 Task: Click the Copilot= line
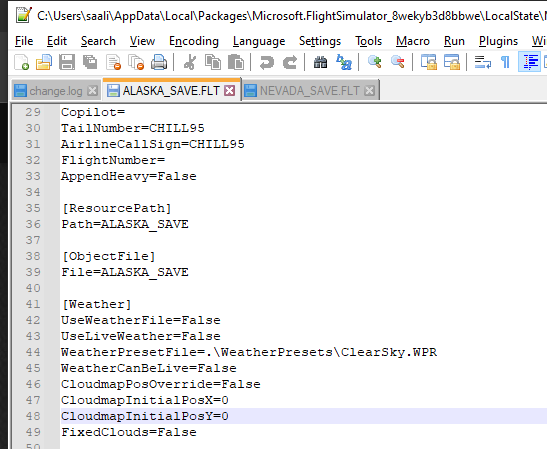tap(93, 112)
